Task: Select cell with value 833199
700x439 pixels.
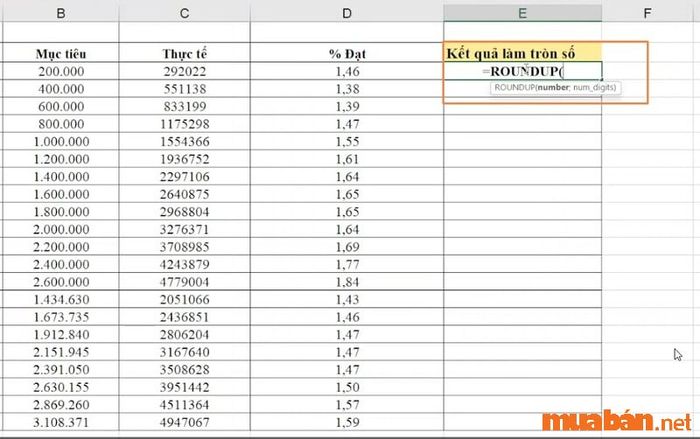Action: 184,106
